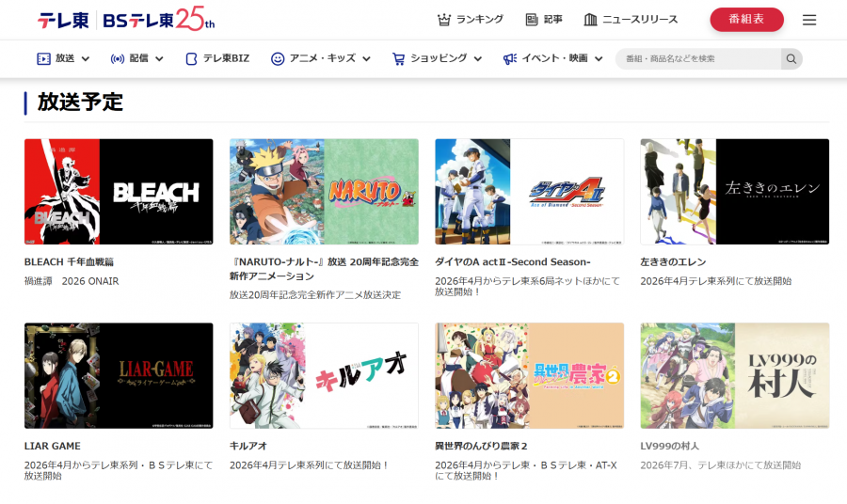Click the 放送予定 section heading

click(81, 102)
